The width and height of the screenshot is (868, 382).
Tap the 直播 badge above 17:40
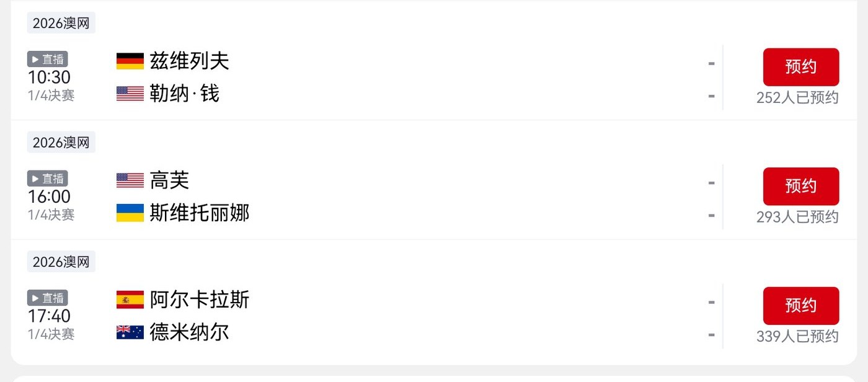point(47,298)
